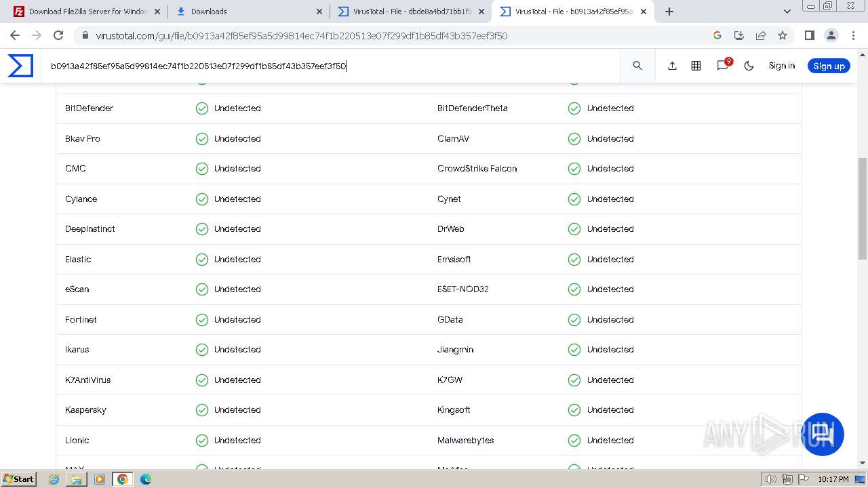Switch to VirusTotal dbde8a4bd71bb1fb tab
This screenshot has height=488, width=868.
(411, 12)
